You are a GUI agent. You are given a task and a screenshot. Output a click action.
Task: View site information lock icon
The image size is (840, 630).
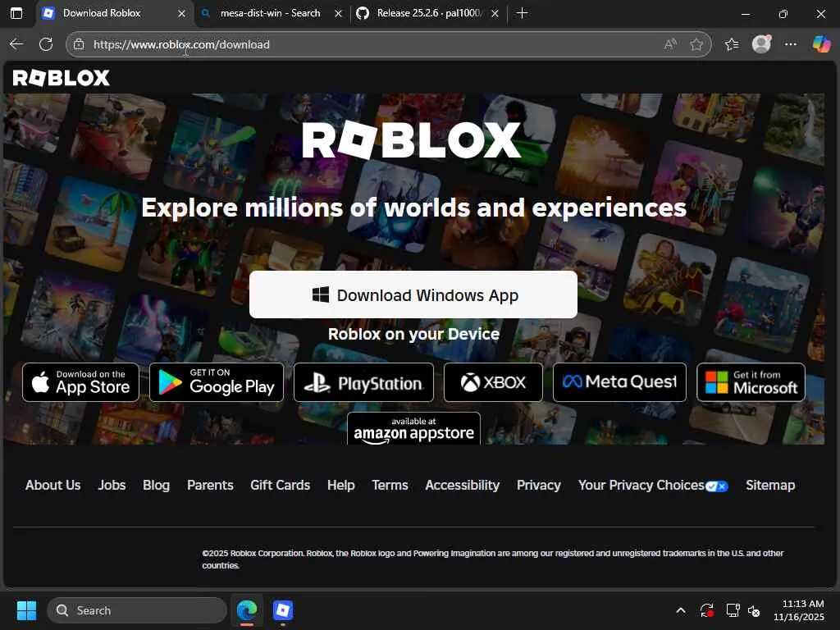pos(79,44)
